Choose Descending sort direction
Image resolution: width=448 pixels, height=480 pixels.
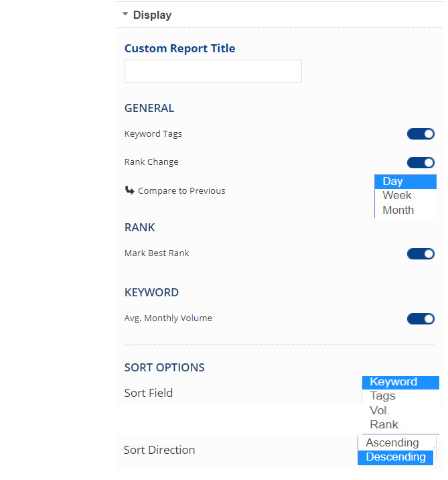396,457
